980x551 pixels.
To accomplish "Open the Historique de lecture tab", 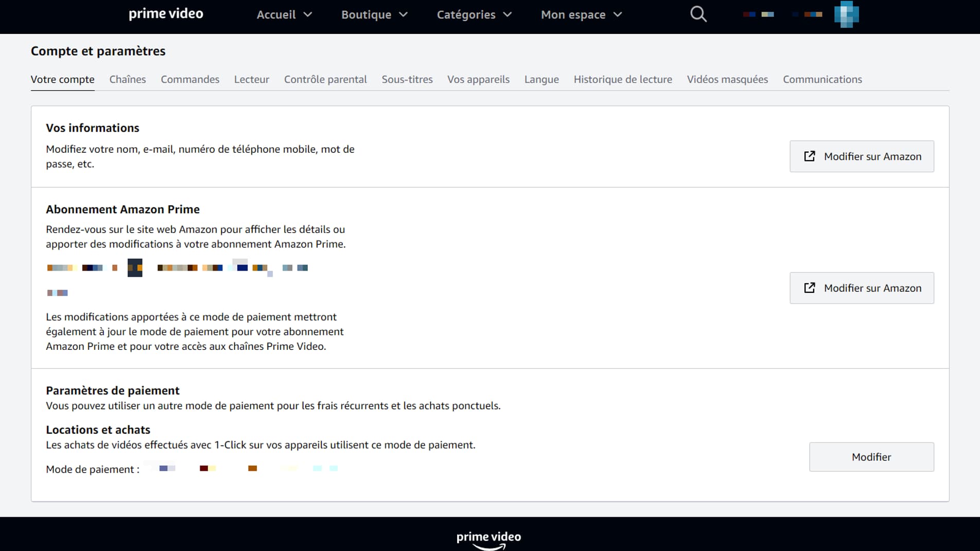I will pos(623,79).
